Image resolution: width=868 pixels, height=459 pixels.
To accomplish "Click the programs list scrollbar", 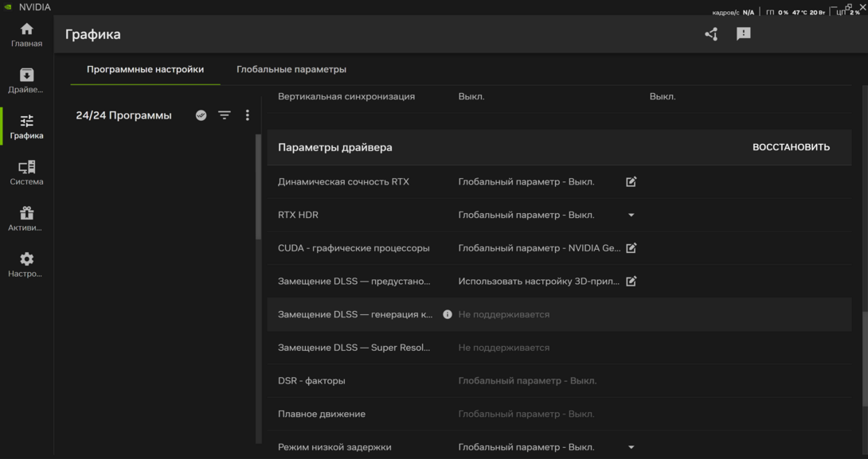I will click(x=258, y=186).
